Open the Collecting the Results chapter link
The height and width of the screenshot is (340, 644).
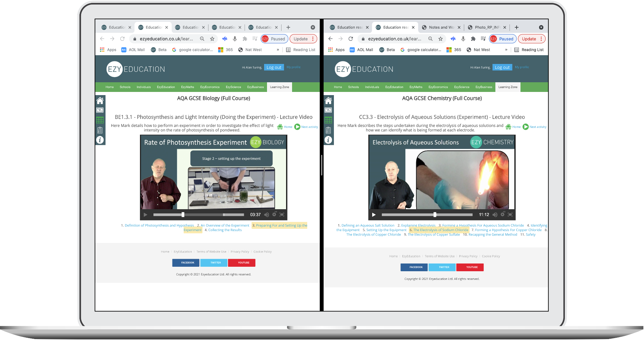[225, 230]
